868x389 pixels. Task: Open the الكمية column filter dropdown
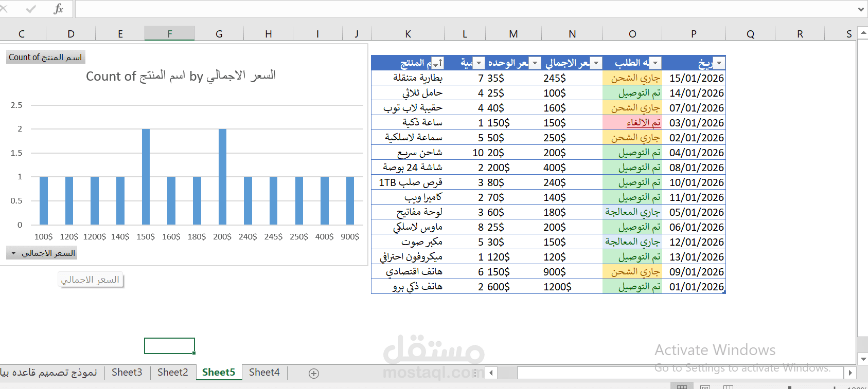click(479, 63)
